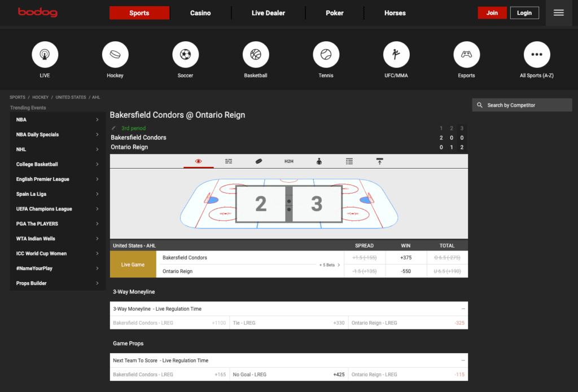Click AHL breadcrumb link
This screenshot has height=392, width=578.
[96, 97]
